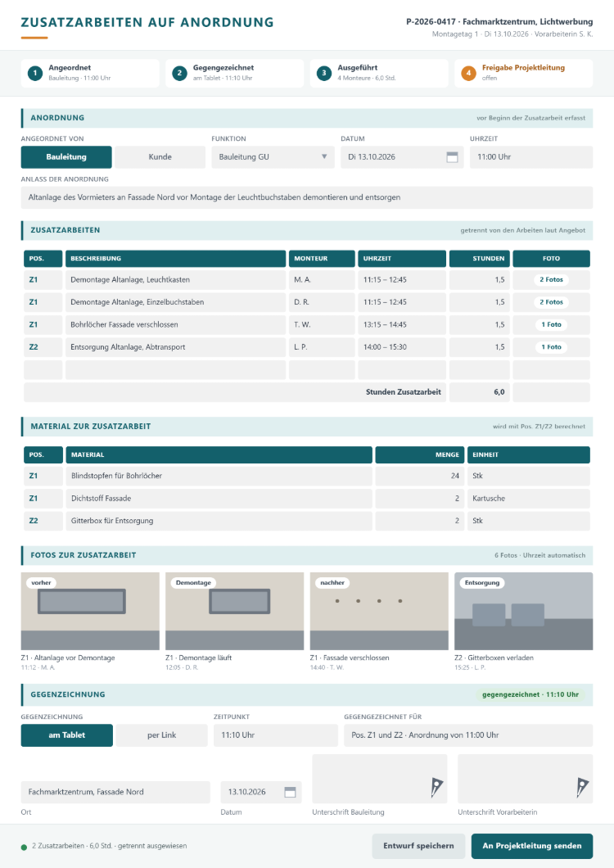Open the nachher photo thumbnail
Image resolution: width=614 pixels, height=868 pixels.
(x=379, y=611)
